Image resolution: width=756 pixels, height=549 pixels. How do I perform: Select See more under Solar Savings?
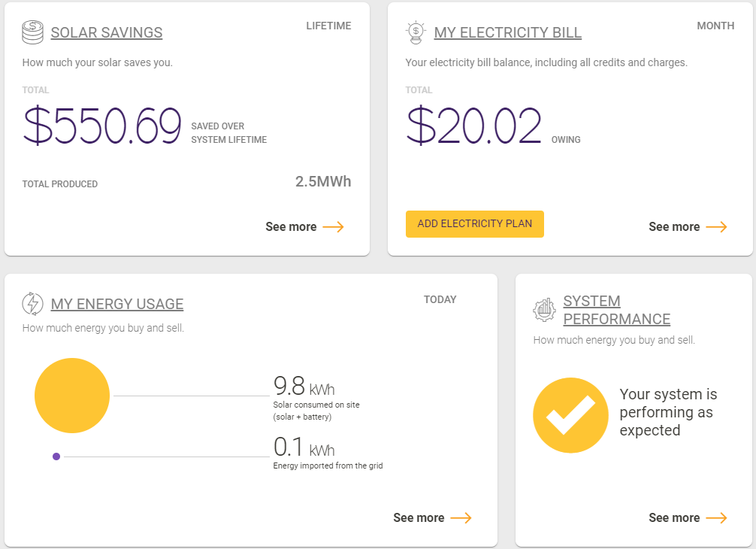(292, 226)
